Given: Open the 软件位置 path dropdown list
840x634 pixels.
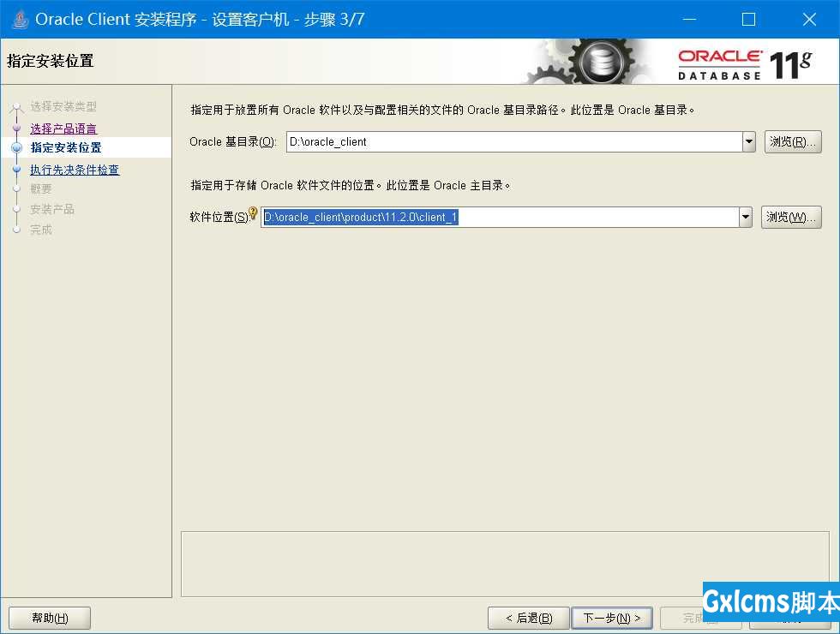Looking at the screenshot, I should tap(747, 217).
